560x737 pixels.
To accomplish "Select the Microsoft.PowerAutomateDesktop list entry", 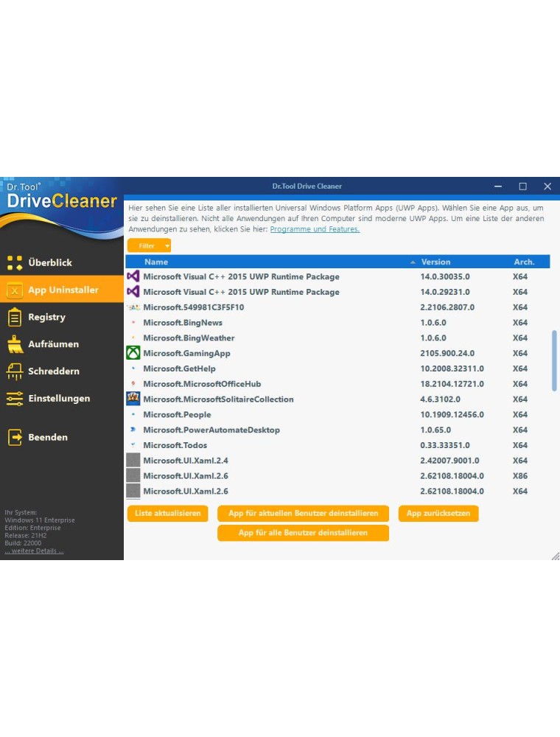I will point(211,430).
